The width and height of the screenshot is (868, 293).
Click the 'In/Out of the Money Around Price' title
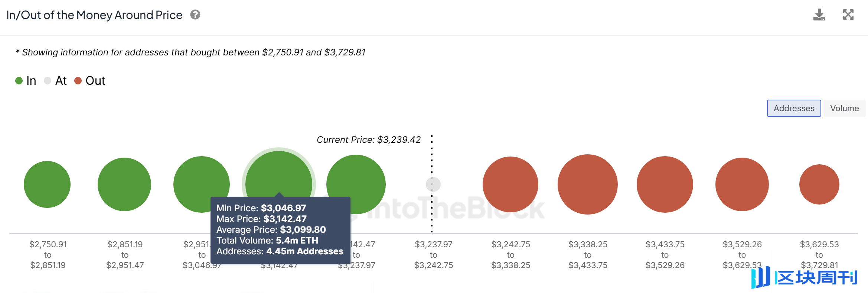pos(94,15)
